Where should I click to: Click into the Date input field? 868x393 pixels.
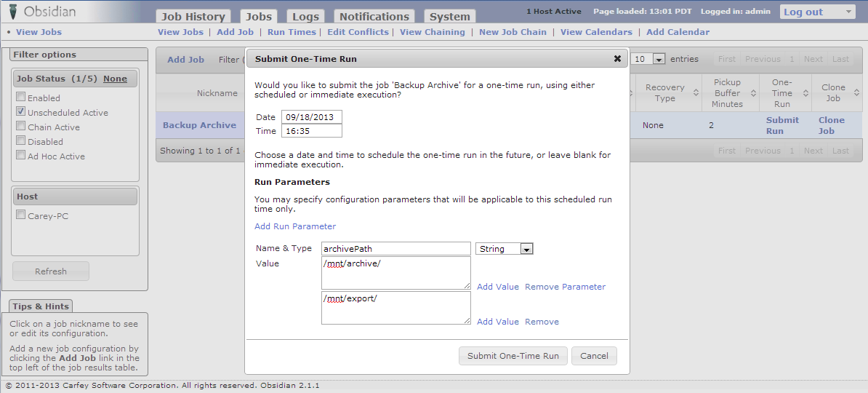(x=311, y=117)
